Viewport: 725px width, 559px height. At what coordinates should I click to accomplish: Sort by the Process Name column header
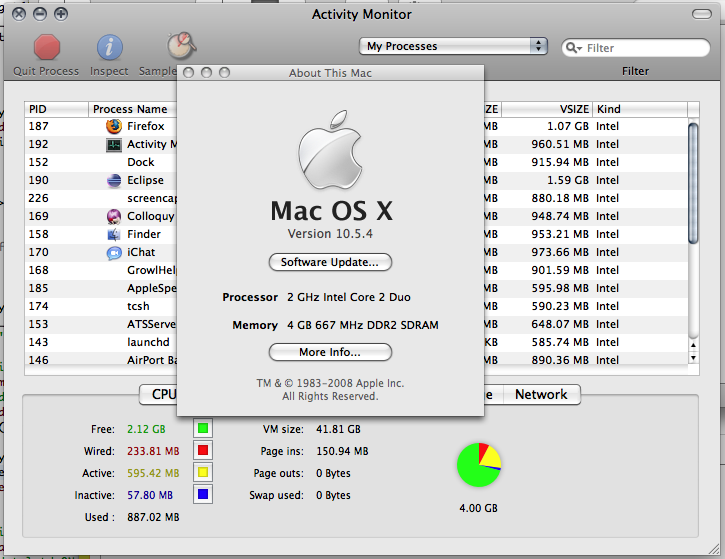click(133, 109)
